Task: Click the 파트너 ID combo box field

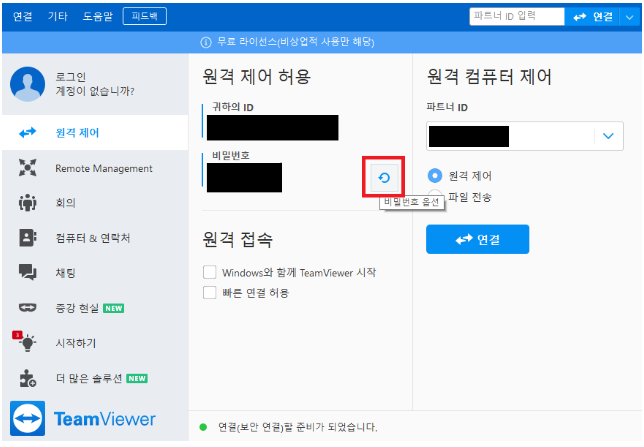Action: [524, 136]
